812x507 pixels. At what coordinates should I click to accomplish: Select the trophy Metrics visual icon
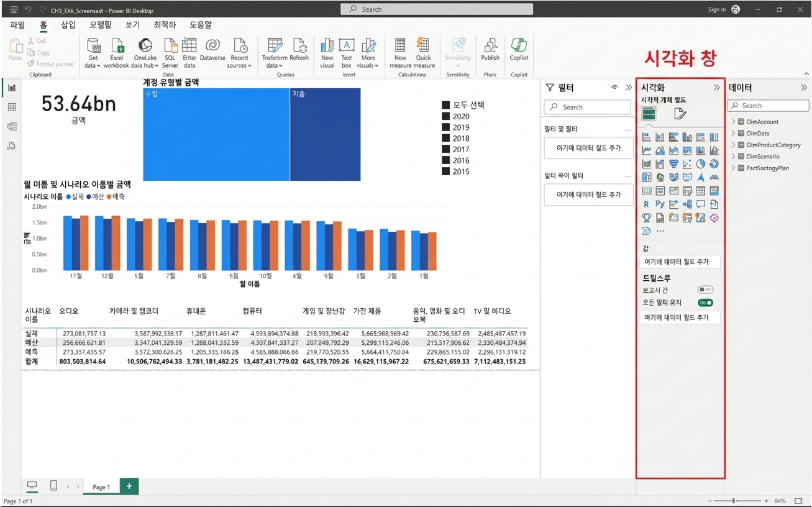(647, 218)
